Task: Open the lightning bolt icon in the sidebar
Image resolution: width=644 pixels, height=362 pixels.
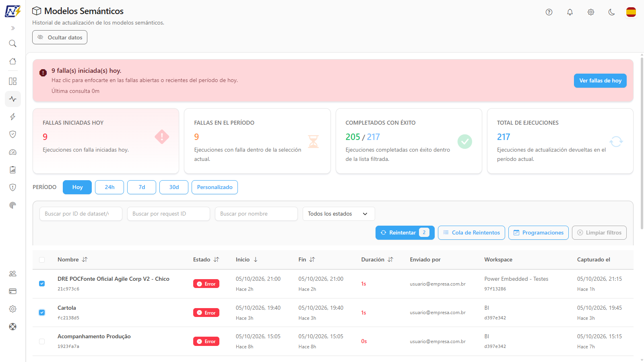Action: (13, 117)
